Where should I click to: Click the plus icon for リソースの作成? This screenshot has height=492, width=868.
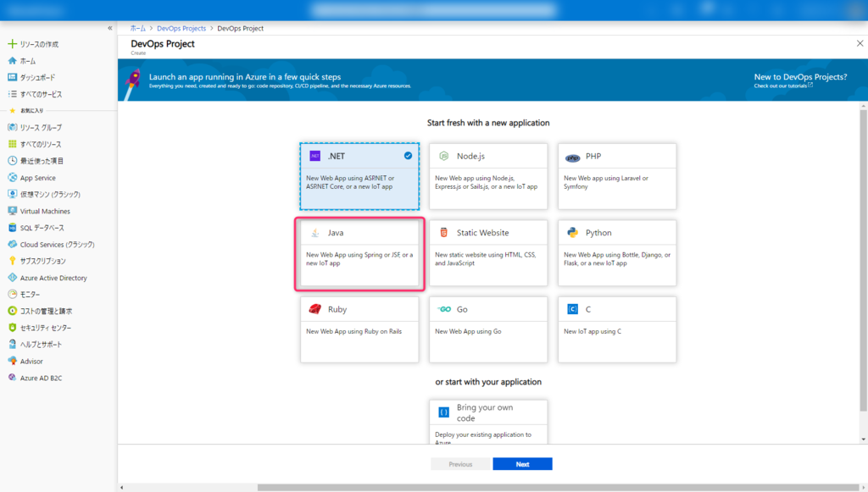pyautogui.click(x=12, y=44)
